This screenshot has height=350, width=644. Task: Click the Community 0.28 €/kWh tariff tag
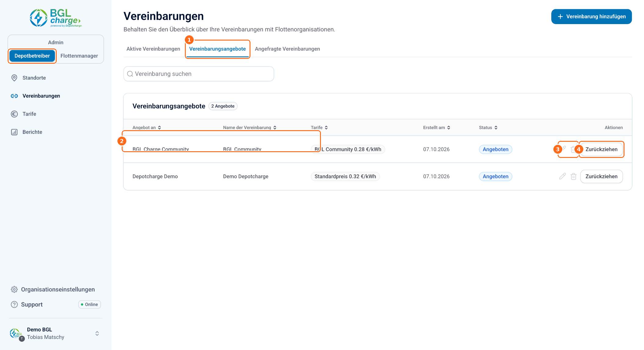(348, 149)
